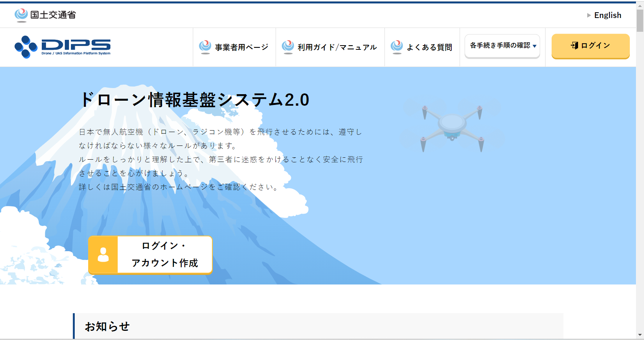Click the ログイン・アカウント作成 button

[x=165, y=255]
